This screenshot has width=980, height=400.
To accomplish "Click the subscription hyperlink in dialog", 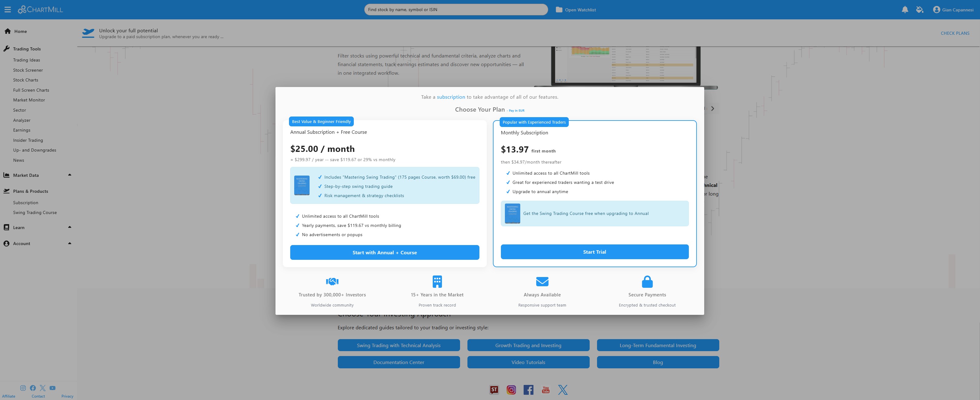I will pyautogui.click(x=451, y=97).
